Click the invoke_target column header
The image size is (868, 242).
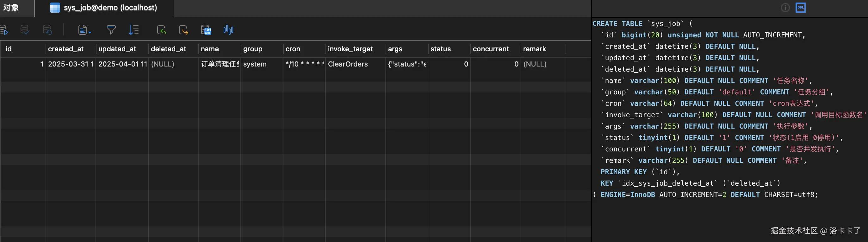[x=350, y=49]
